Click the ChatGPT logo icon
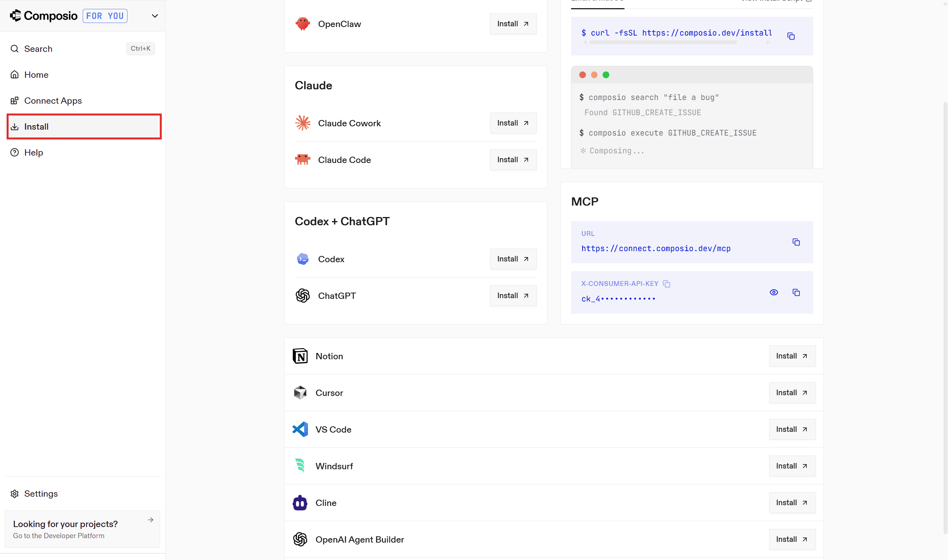The height and width of the screenshot is (560, 948). (x=302, y=296)
